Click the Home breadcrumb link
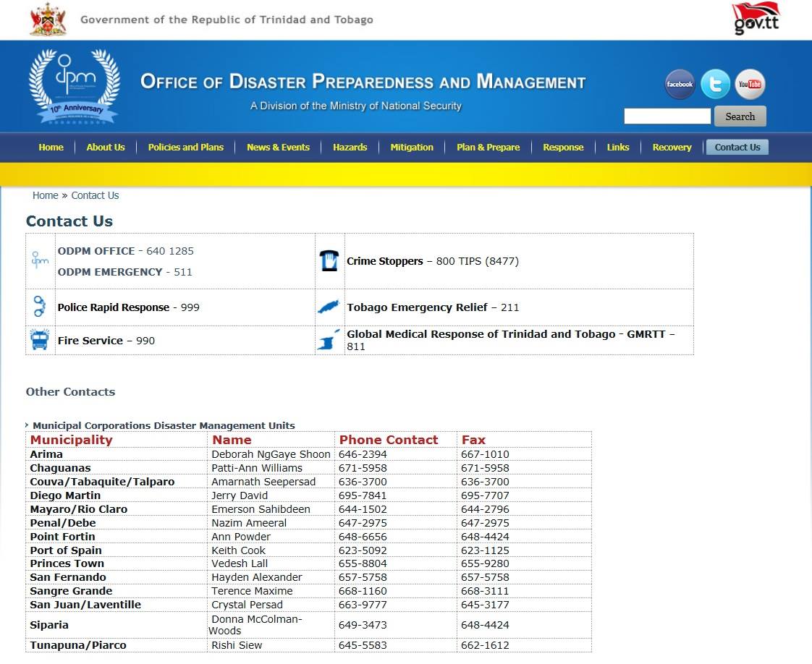Image resolution: width=812 pixels, height=664 pixels. (45, 195)
